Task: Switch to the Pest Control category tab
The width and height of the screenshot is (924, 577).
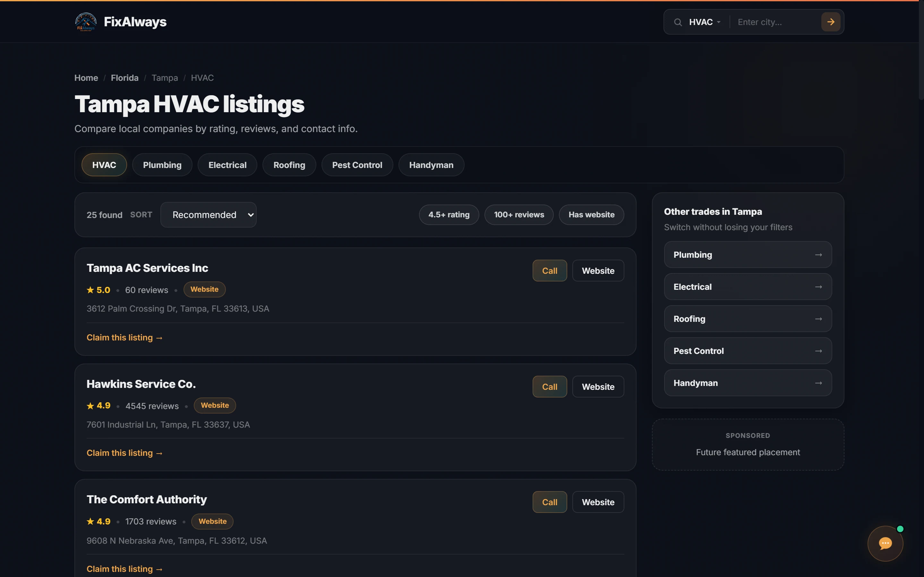Action: 357,165
